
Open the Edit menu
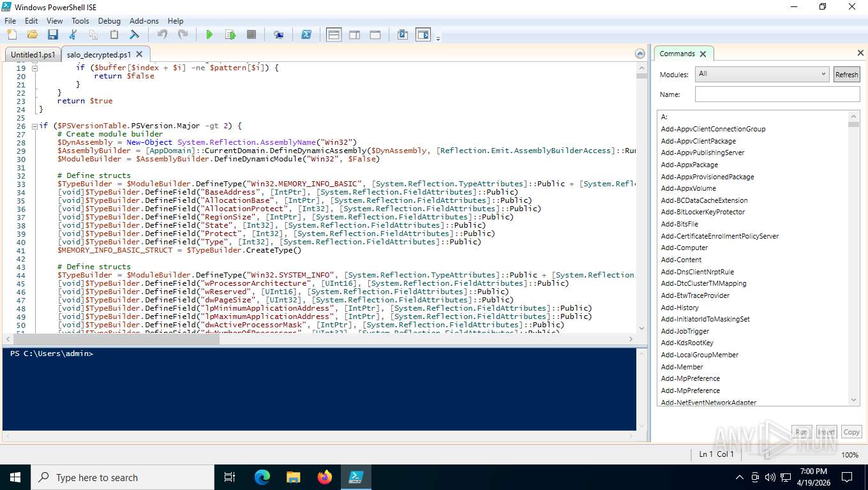[31, 20]
